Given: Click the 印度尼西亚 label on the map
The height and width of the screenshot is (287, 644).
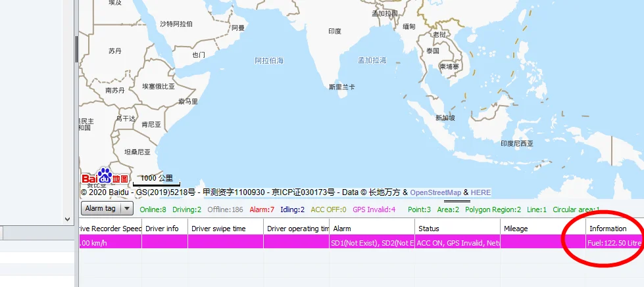Looking at the screenshot, I should pyautogui.click(x=516, y=143).
